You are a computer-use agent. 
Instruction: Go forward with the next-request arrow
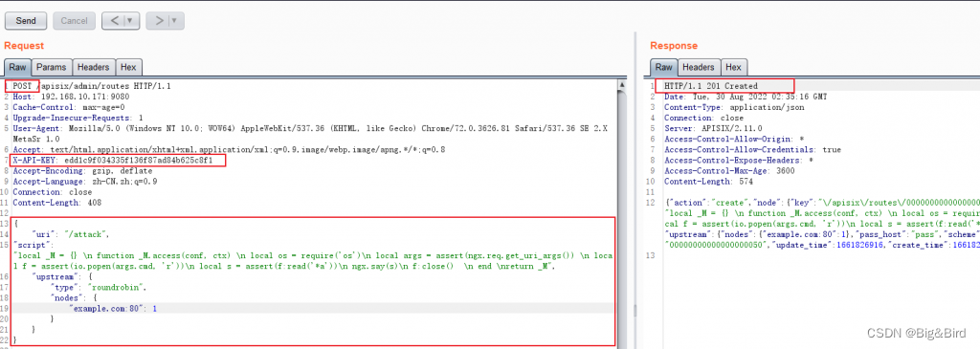tap(159, 21)
